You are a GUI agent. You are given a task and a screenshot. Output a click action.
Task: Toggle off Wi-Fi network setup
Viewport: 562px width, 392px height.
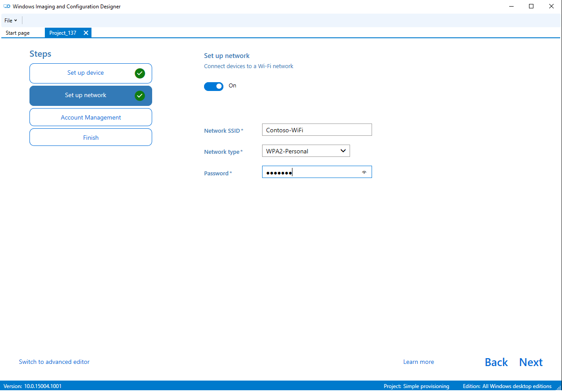(214, 86)
